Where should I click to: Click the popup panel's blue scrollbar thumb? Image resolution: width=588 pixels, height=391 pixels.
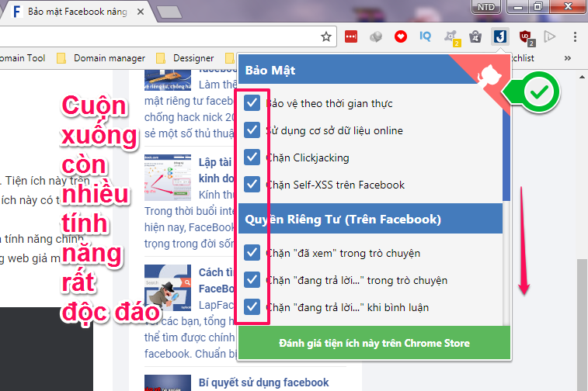coord(506,154)
